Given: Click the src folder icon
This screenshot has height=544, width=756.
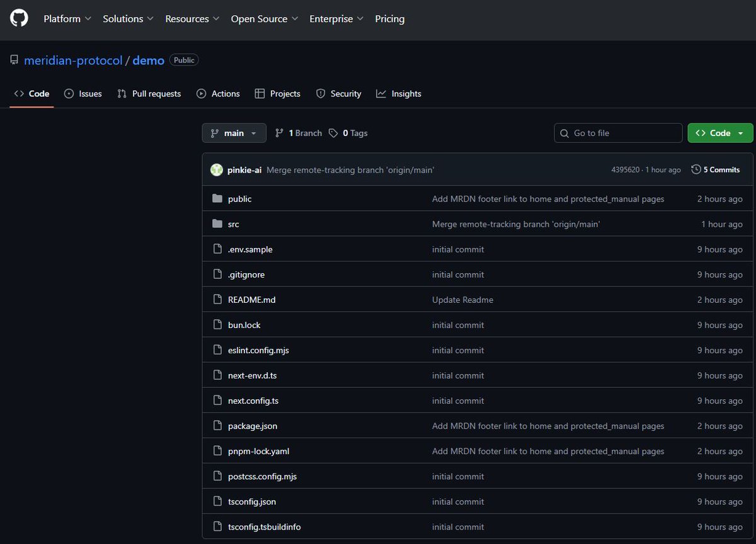Looking at the screenshot, I should [x=217, y=224].
